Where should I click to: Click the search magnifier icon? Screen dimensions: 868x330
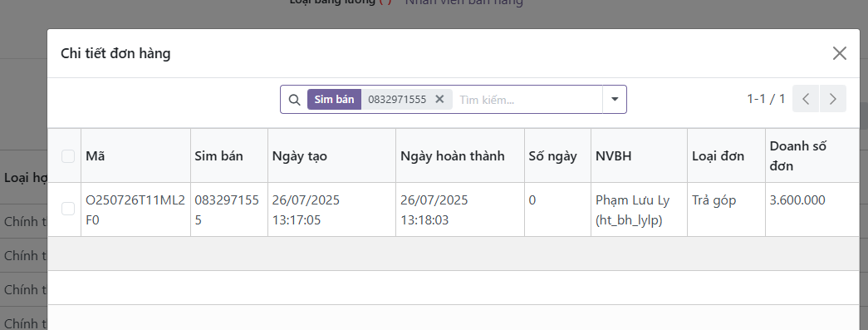[x=295, y=100]
